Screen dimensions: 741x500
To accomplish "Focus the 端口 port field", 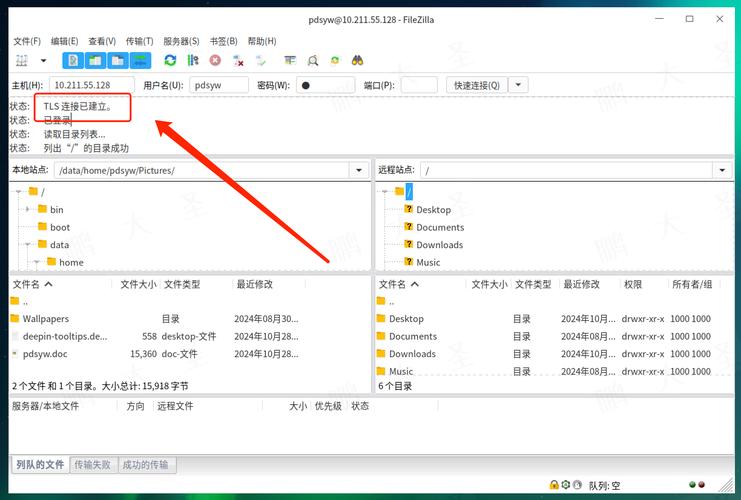I will [x=419, y=85].
